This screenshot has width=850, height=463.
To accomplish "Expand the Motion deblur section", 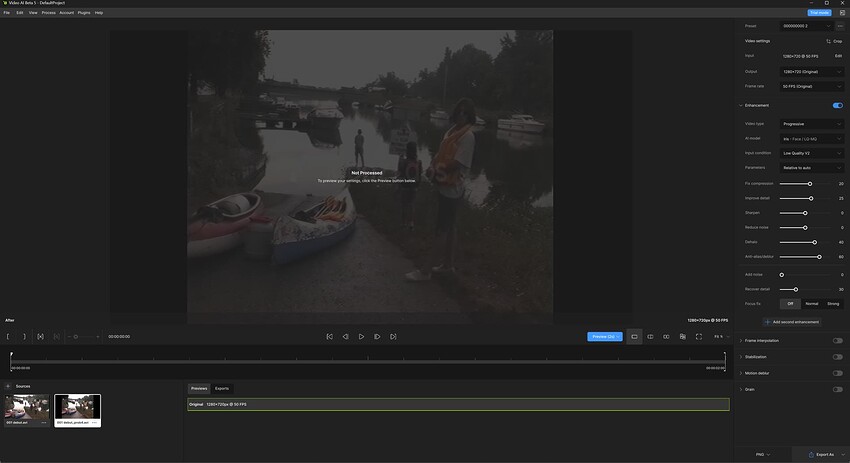I will (x=741, y=373).
